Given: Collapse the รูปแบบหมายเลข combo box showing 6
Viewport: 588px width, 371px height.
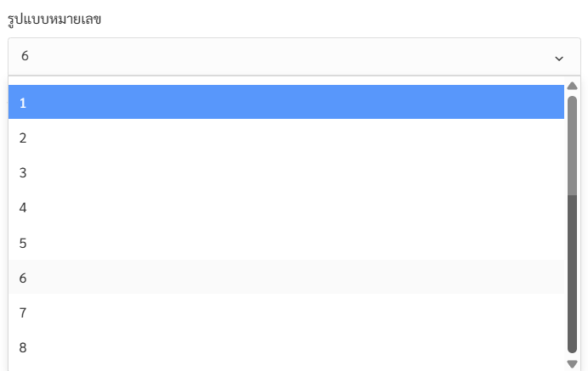Looking at the screenshot, I should (x=294, y=56).
